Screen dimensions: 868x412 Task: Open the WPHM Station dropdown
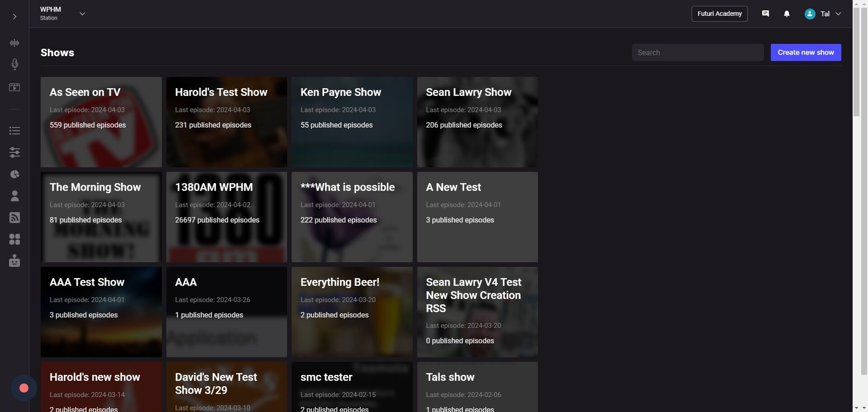82,14
